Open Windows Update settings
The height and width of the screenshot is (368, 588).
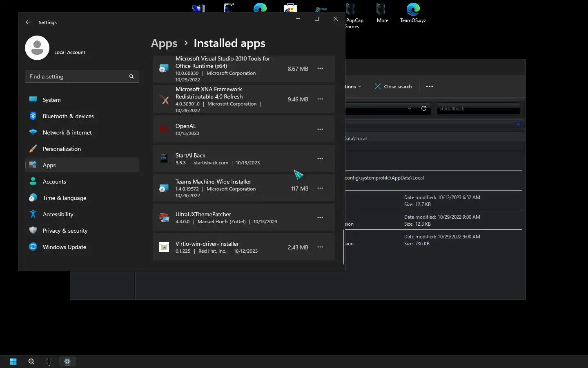pyautogui.click(x=82, y=247)
